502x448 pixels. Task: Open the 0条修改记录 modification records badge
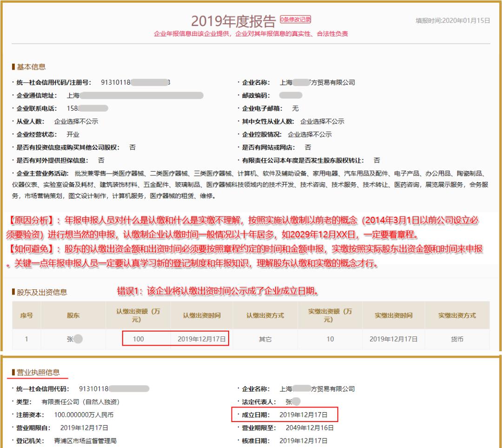(295, 20)
